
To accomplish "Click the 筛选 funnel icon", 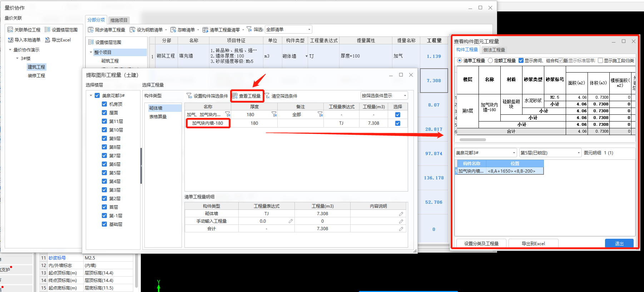I will tap(249, 29).
